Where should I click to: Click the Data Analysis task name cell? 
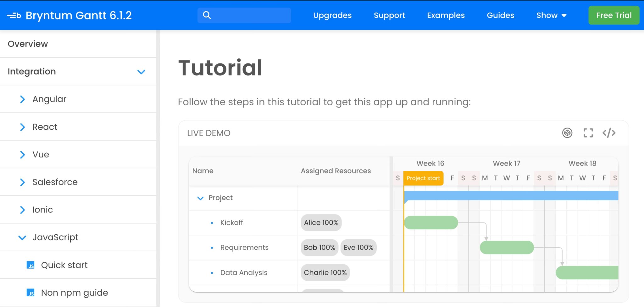point(243,273)
